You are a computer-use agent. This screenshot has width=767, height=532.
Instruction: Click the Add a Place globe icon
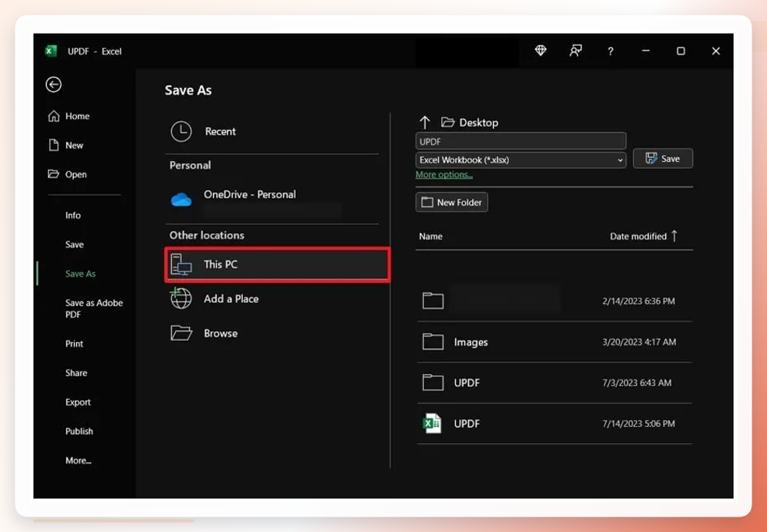pyautogui.click(x=181, y=298)
